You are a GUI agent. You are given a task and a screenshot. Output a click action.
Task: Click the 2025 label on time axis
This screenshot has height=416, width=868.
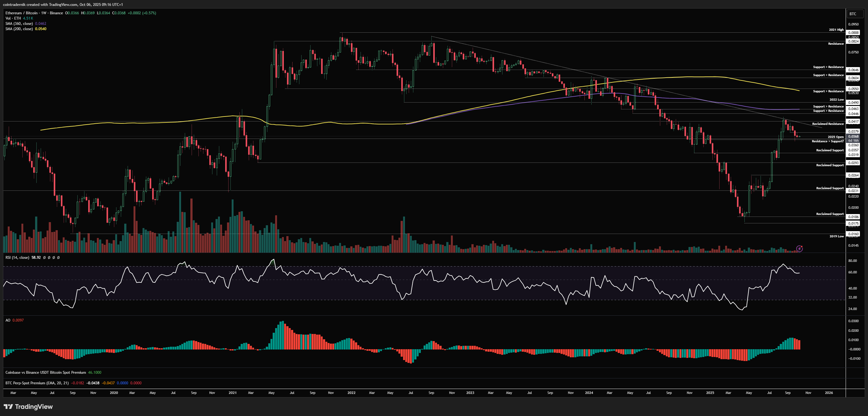point(710,393)
